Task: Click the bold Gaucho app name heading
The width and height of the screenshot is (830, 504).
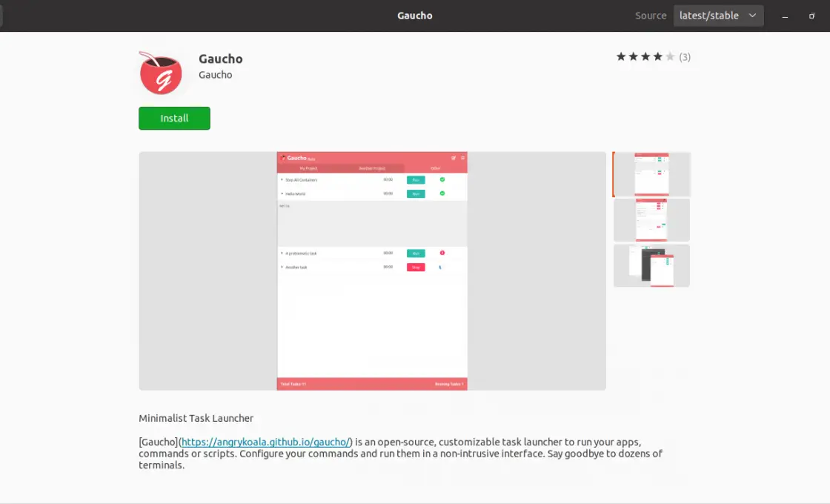Action: click(x=221, y=59)
